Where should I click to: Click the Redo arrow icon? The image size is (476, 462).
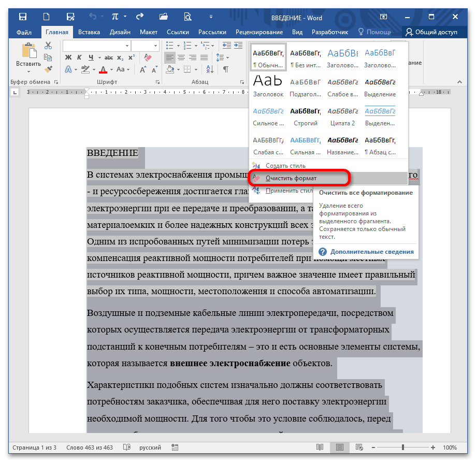pyautogui.click(x=140, y=17)
